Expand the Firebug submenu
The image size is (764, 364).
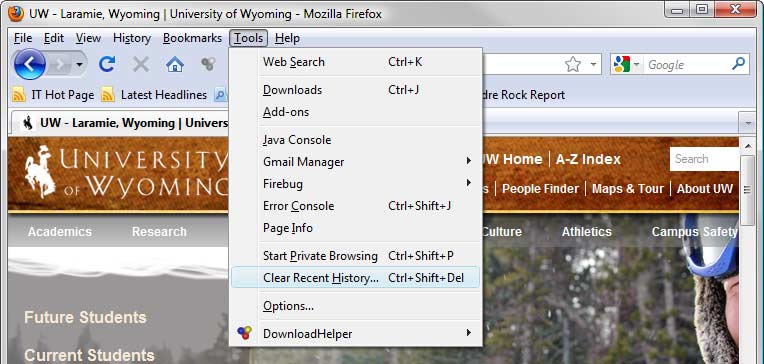[356, 184]
